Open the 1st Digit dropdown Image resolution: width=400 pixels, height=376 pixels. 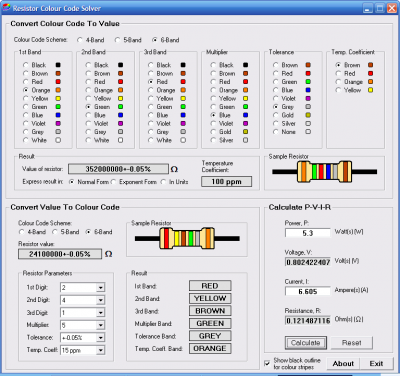coord(100,288)
